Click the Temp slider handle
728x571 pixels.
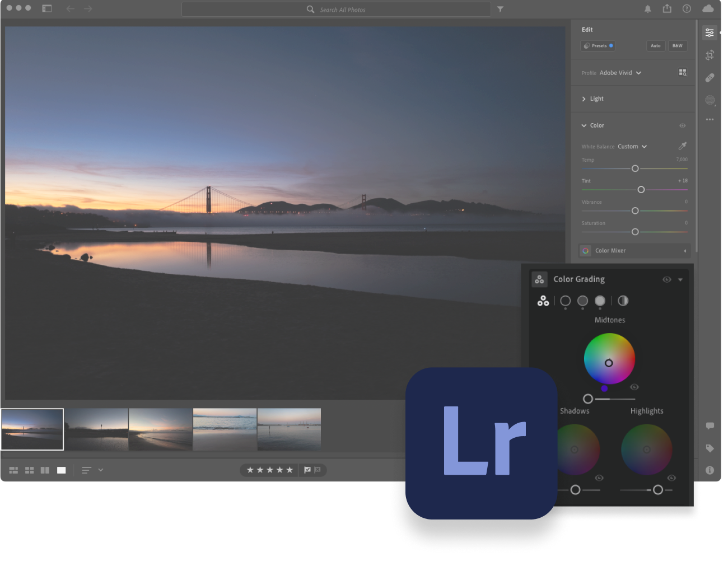(635, 169)
